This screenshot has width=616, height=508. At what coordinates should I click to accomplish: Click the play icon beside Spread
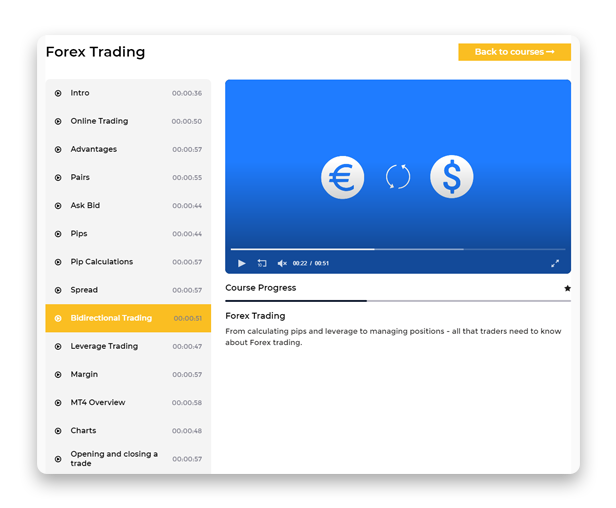tap(58, 290)
